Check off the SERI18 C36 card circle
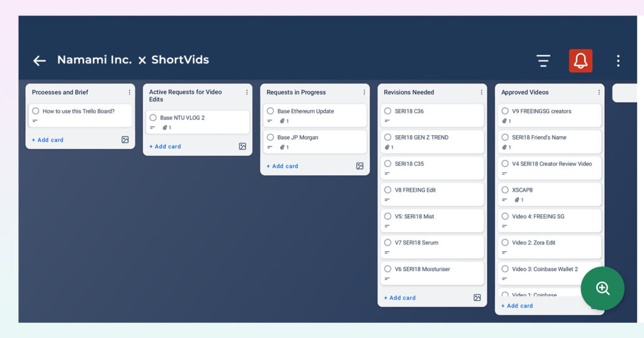Image resolution: width=644 pixels, height=338 pixels. (387, 111)
